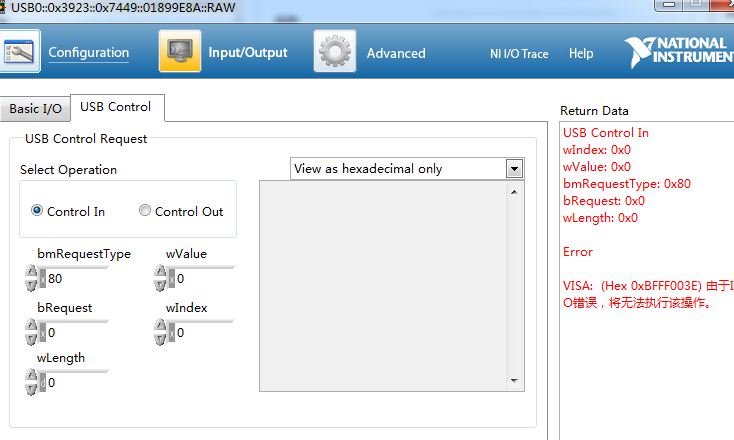734x440 pixels.
Task: Open NI I/O Trace
Action: [518, 54]
